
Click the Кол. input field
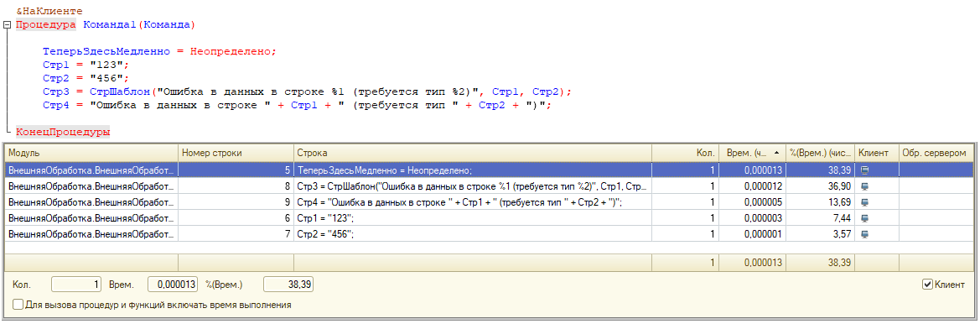pos(76,285)
